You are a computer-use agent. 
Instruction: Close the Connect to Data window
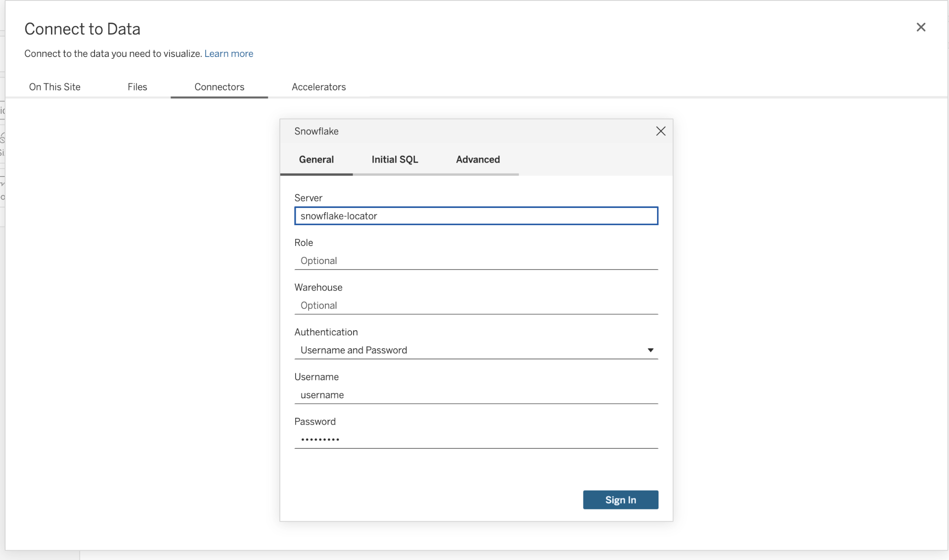921,27
